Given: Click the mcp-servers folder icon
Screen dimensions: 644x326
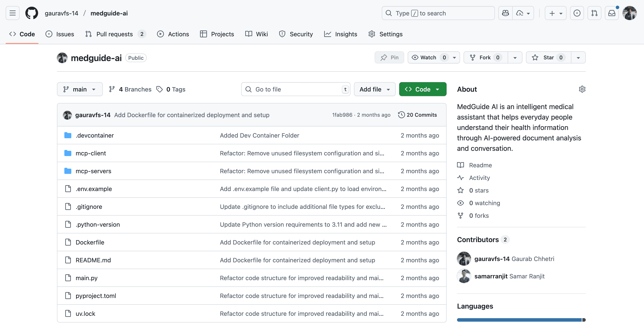Looking at the screenshot, I should tap(68, 171).
